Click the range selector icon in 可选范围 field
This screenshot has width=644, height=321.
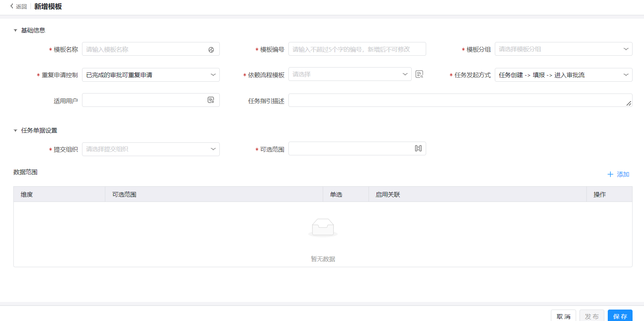pyautogui.click(x=418, y=148)
